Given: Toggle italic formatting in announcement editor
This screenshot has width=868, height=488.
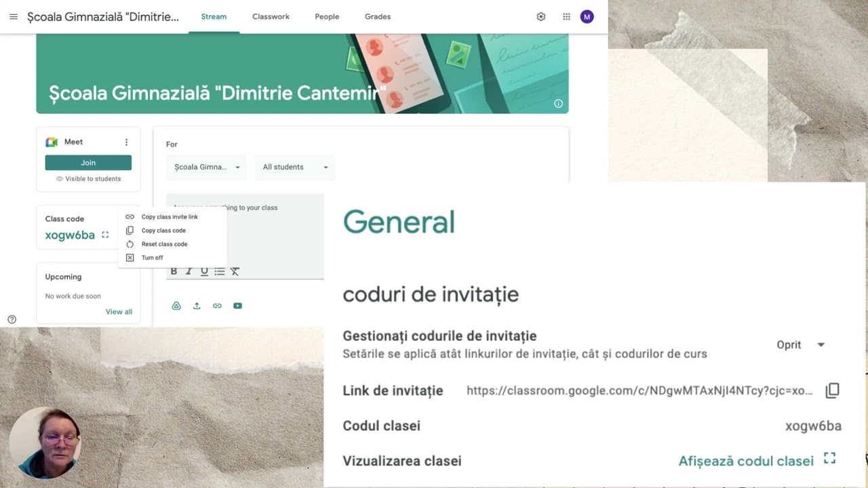Looking at the screenshot, I should click(x=189, y=271).
